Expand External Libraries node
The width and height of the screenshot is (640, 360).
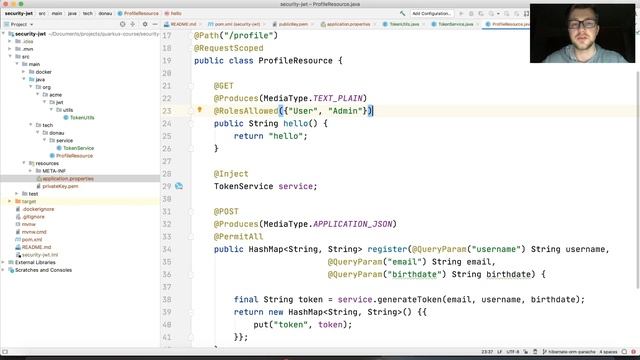click(x=4, y=262)
